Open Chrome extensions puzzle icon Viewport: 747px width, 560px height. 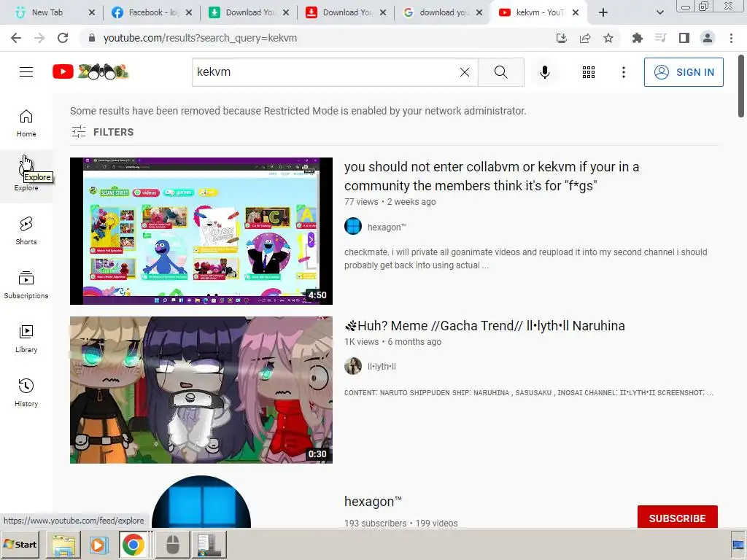point(638,38)
